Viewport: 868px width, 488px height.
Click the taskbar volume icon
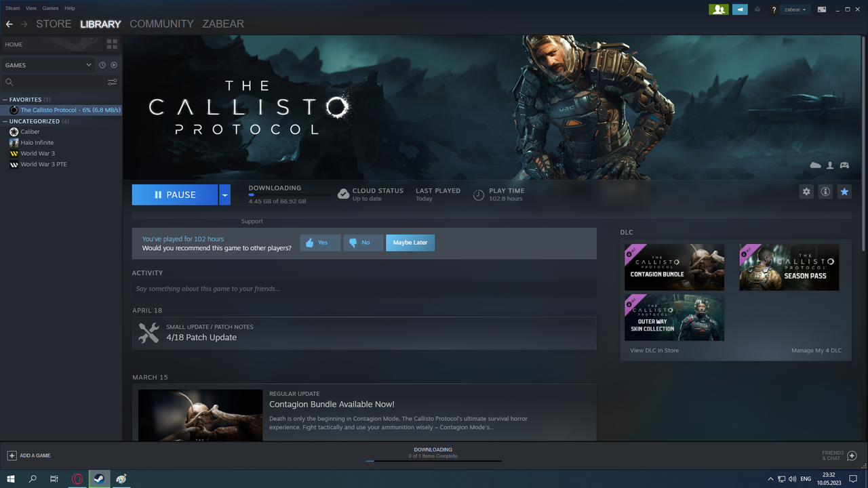tap(793, 479)
